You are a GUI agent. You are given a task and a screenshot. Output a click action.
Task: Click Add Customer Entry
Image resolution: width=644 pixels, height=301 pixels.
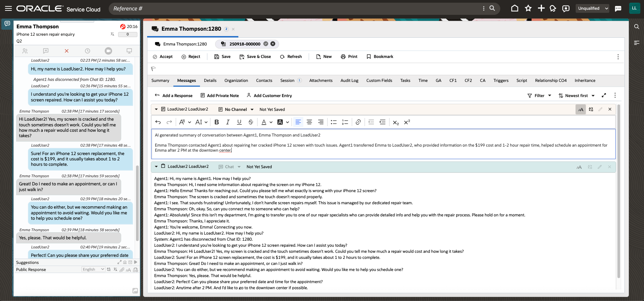269,96
